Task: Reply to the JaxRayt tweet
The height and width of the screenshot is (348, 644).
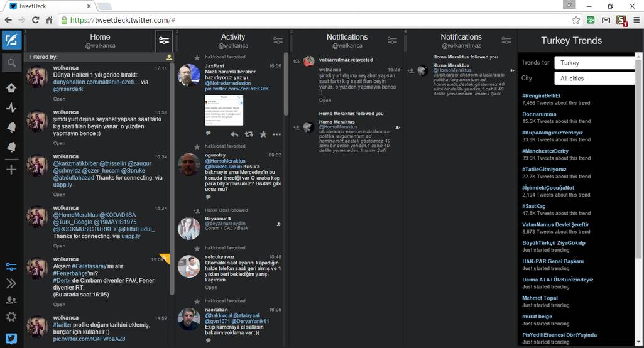Action: pos(234,134)
